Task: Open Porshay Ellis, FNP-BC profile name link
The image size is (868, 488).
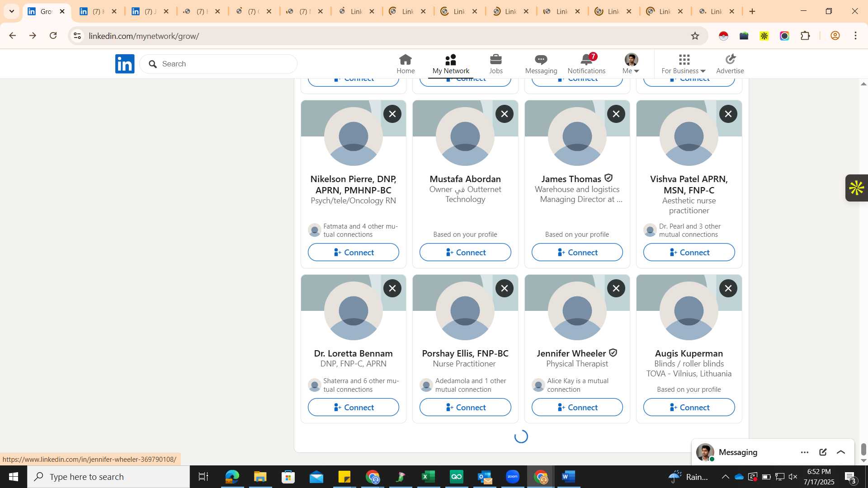Action: (x=465, y=353)
